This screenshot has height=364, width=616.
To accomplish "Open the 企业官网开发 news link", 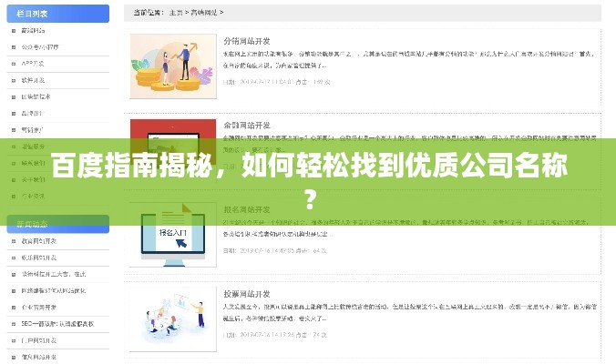I will [39, 308].
